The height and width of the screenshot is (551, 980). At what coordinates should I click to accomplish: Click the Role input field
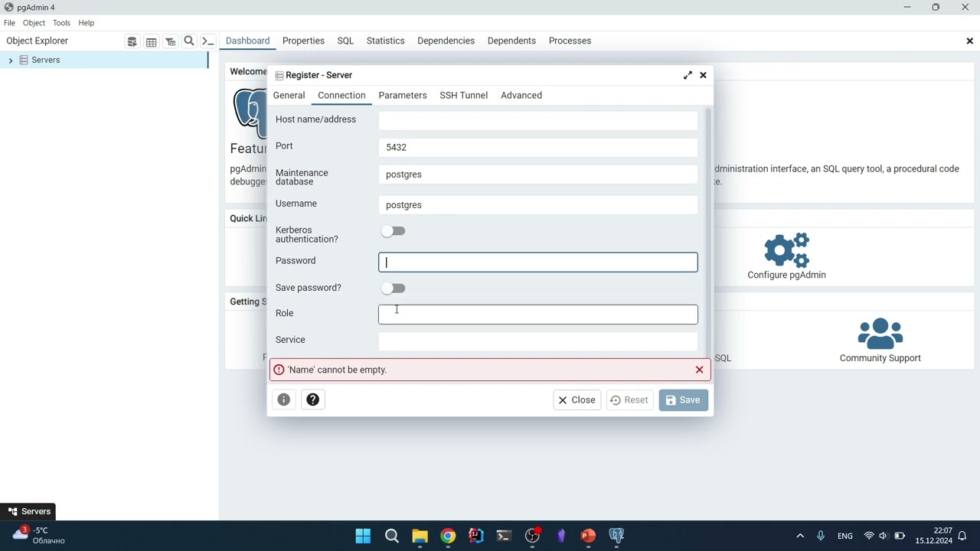pos(538,315)
